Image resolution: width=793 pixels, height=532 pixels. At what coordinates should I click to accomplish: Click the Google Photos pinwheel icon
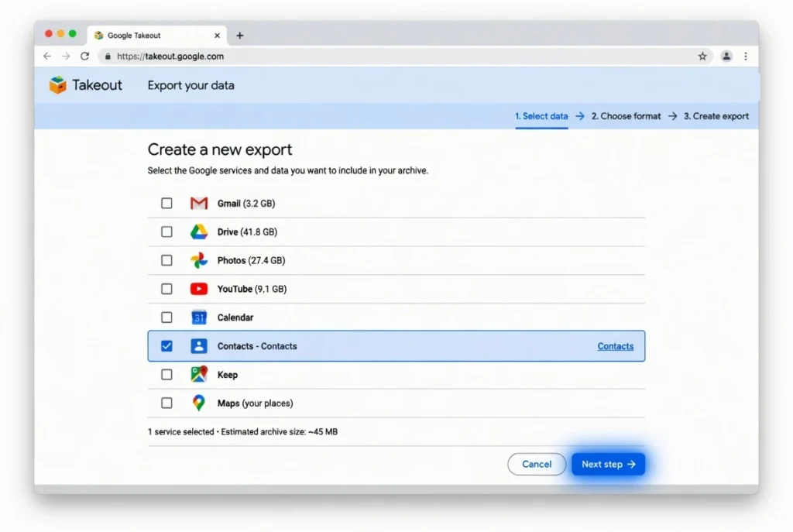pyautogui.click(x=199, y=260)
